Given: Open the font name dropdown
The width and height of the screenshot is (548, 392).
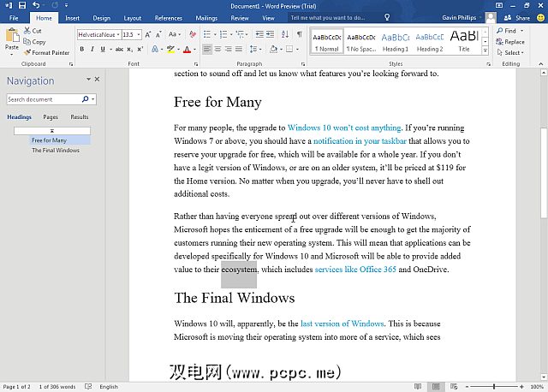Looking at the screenshot, I should point(117,35).
